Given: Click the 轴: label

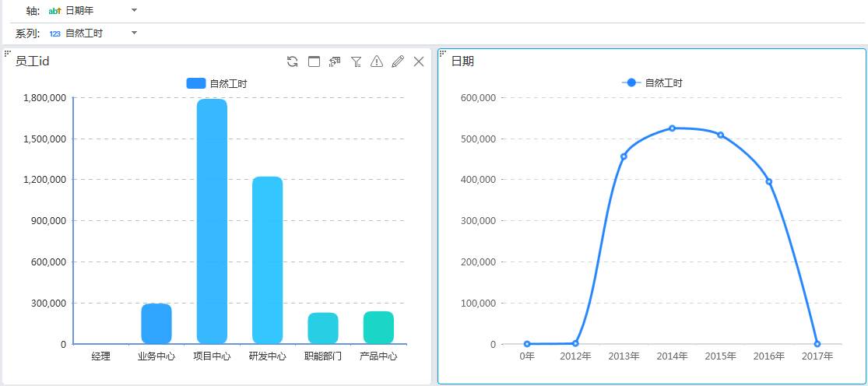Looking at the screenshot, I should tap(33, 11).
